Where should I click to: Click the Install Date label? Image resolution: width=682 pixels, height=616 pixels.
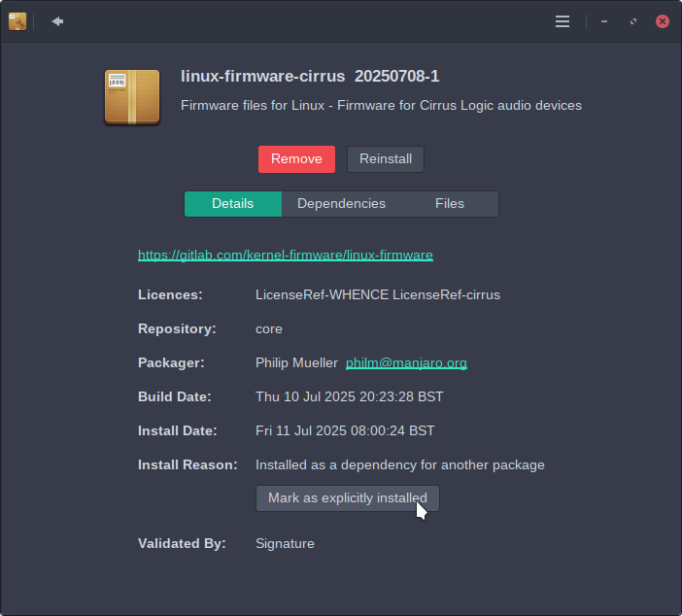[178, 430]
